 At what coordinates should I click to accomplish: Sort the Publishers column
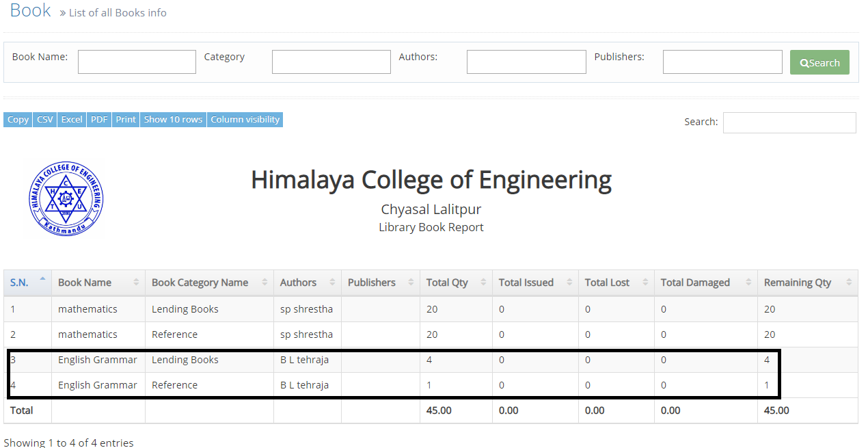[381, 282]
